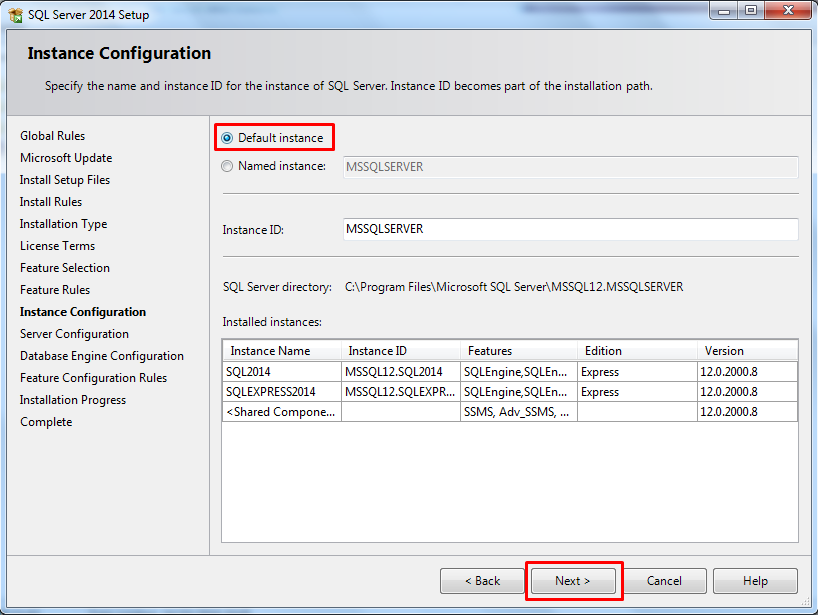Click the Instance ID column header
The width and height of the screenshot is (818, 615).
click(401, 351)
